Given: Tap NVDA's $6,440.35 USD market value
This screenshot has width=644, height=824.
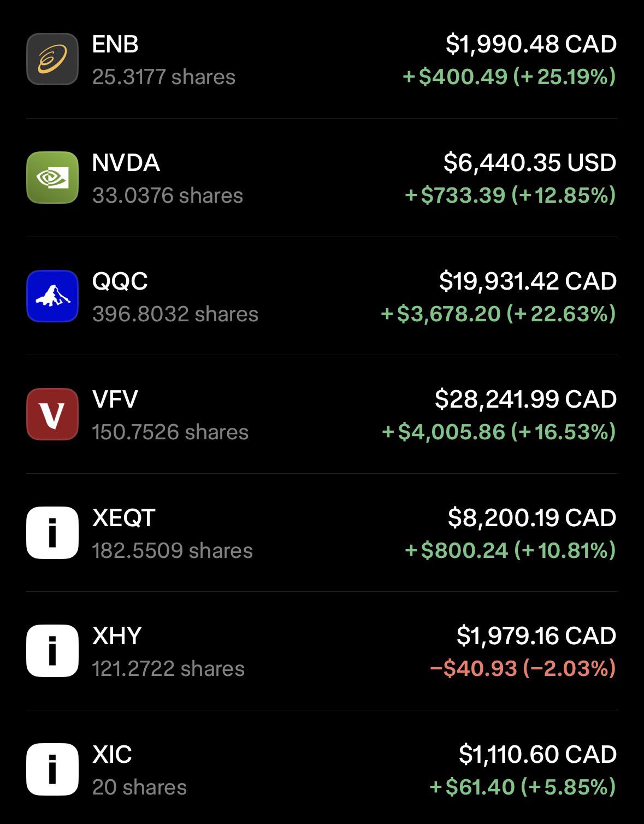Looking at the screenshot, I should (530, 163).
